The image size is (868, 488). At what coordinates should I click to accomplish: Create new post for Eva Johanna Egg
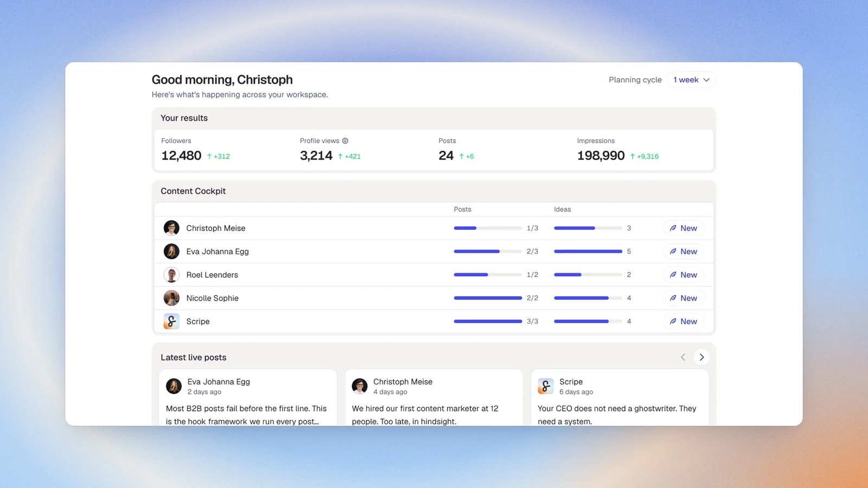click(684, 252)
